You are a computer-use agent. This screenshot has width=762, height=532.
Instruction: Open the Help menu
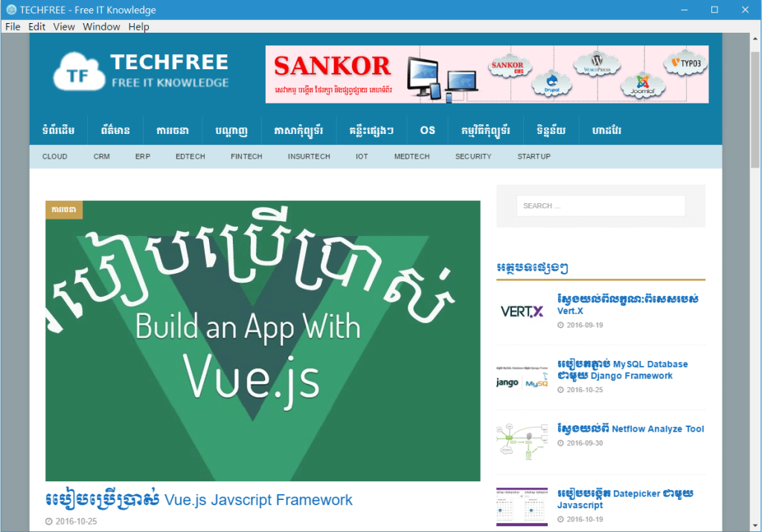138,27
